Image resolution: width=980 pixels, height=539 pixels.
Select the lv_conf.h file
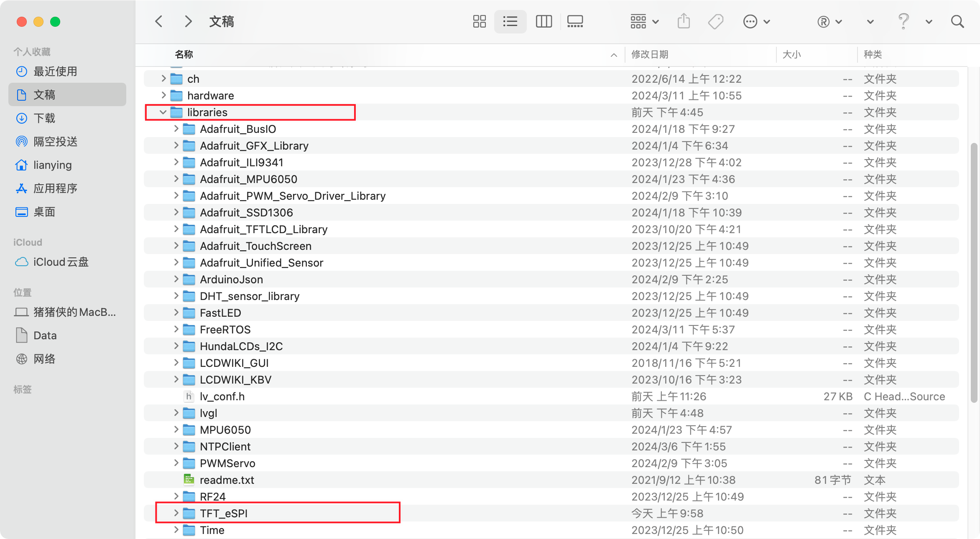(222, 397)
